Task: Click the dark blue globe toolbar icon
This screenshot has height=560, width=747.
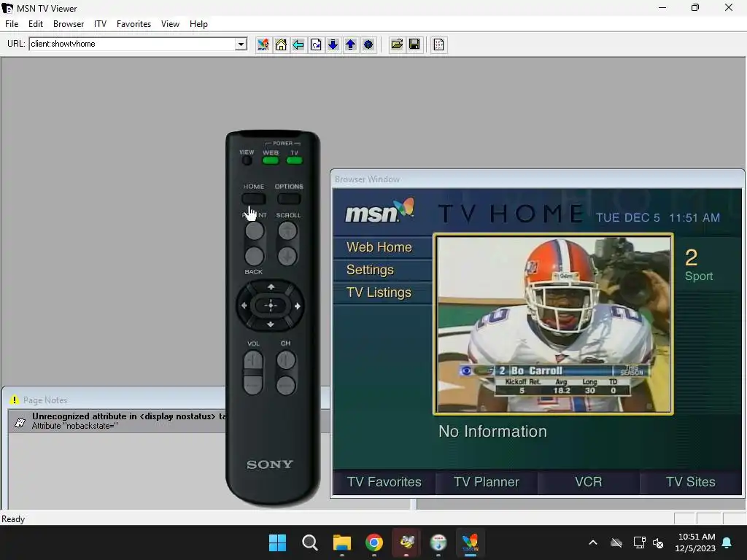Action: (x=368, y=44)
